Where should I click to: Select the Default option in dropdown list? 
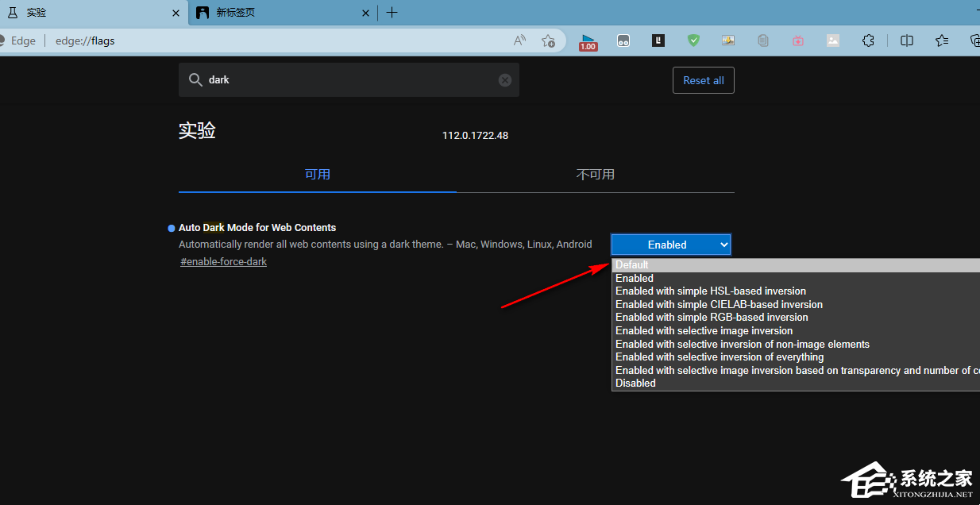click(632, 265)
